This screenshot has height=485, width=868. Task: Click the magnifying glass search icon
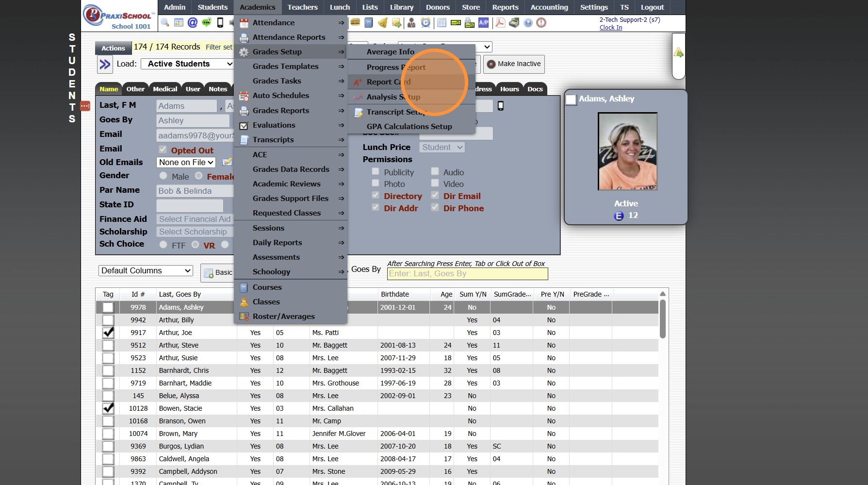point(165,22)
